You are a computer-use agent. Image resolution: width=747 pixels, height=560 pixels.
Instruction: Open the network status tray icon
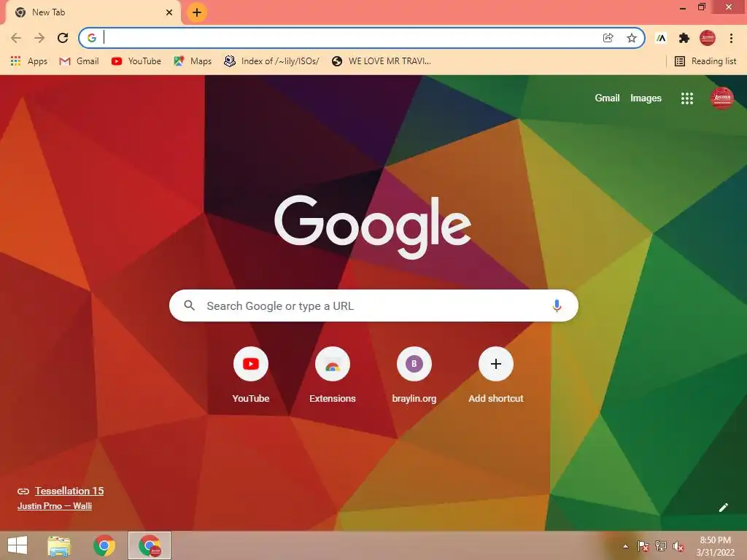[661, 546]
